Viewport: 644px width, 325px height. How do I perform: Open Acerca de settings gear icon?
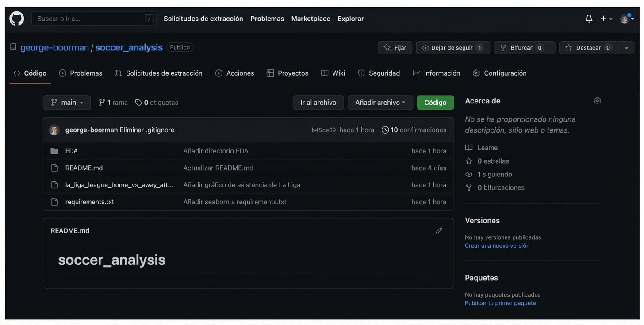(x=595, y=99)
